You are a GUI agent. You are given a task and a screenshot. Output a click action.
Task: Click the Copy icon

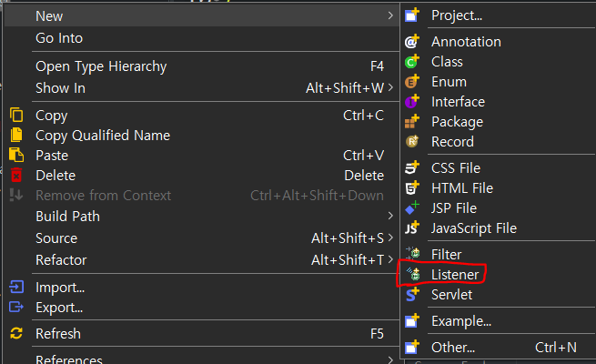coord(16,116)
